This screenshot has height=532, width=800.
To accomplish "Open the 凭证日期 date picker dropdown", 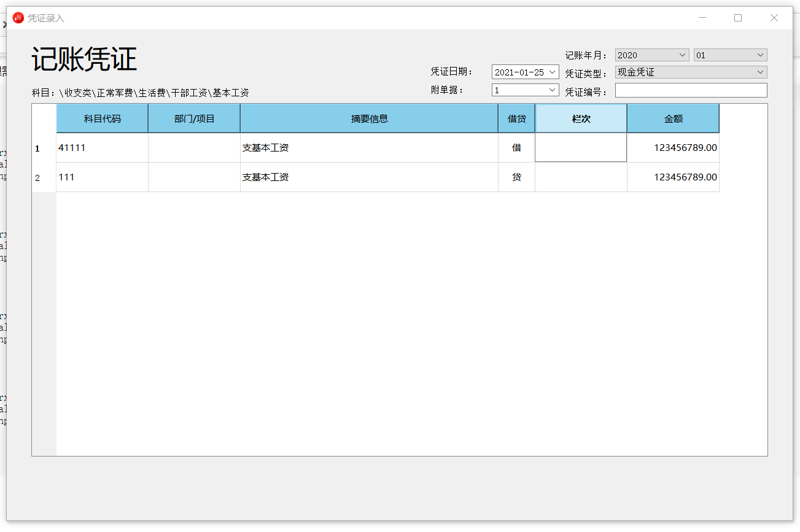I will click(x=552, y=72).
